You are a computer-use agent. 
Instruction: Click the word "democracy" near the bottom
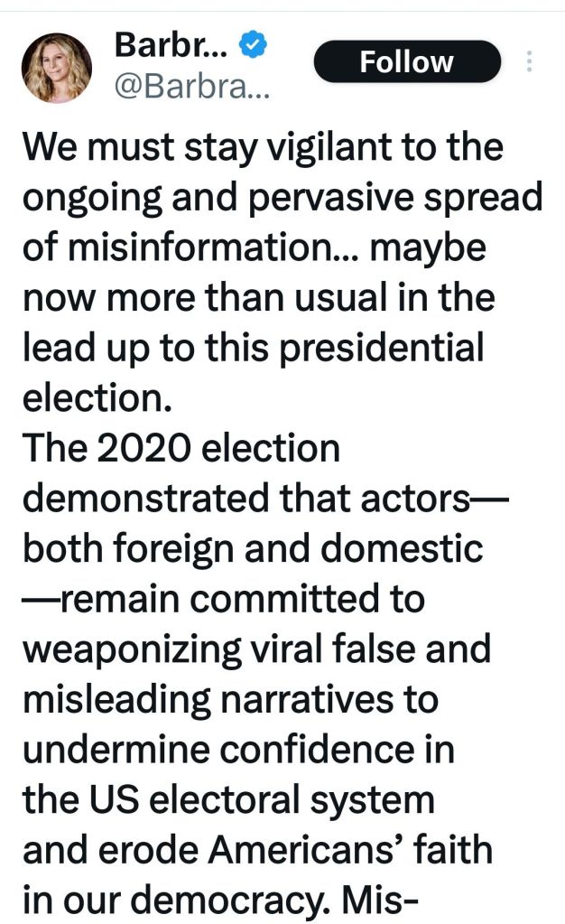point(277,900)
